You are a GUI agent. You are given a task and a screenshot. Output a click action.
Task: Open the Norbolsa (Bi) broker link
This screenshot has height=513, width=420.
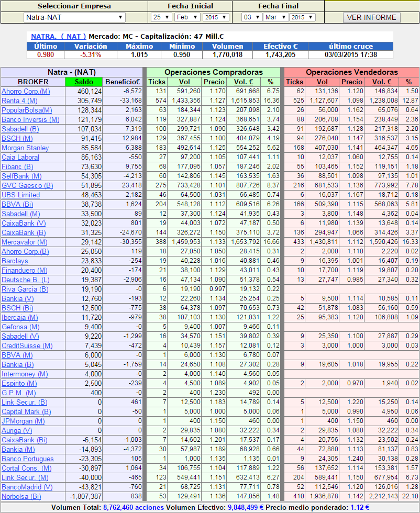21,497
